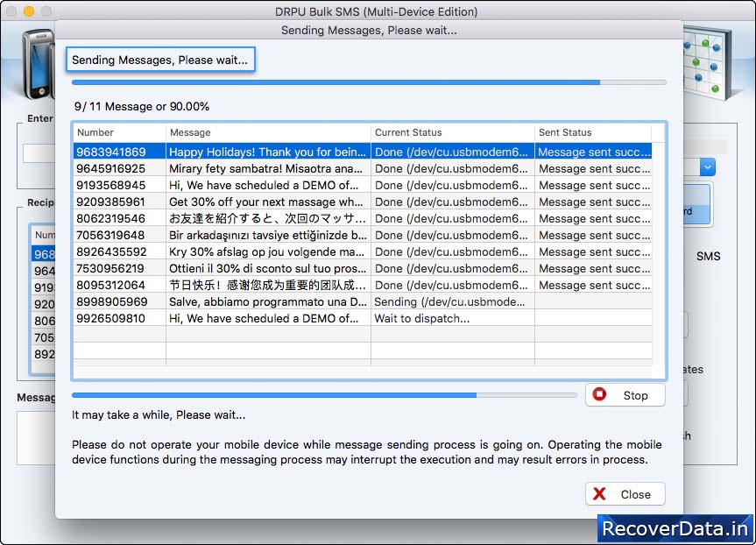Click the Japanese message in row 8062319546
The width and height of the screenshot is (756, 545).
[x=267, y=218]
